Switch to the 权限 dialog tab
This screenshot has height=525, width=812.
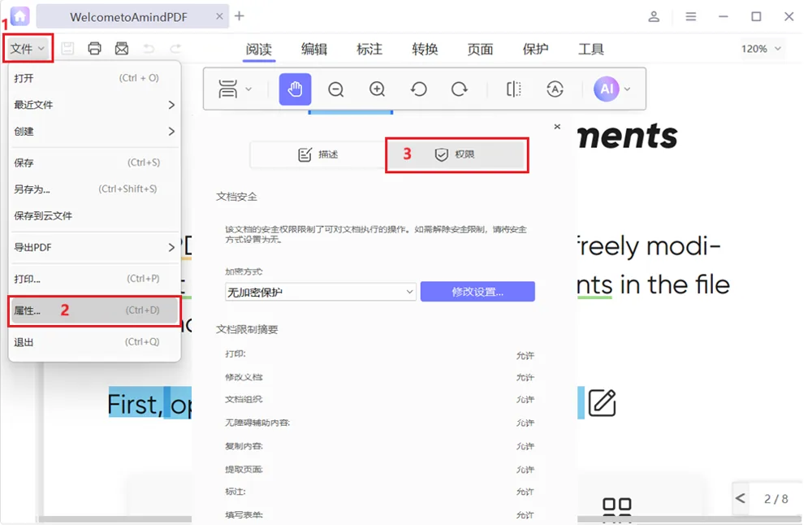tap(456, 154)
